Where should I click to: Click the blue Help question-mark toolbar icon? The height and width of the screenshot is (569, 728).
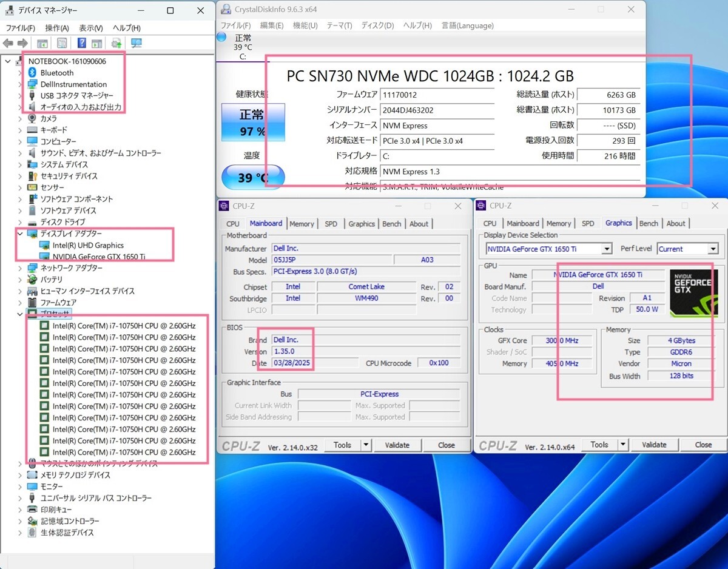click(x=82, y=43)
